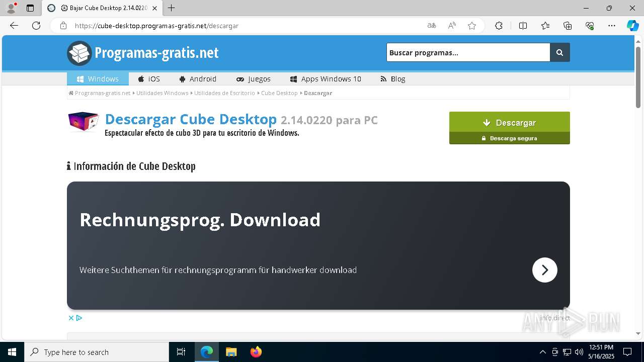The height and width of the screenshot is (362, 644).
Task: Click Cube Desktop breadcrumb link
Action: tap(279, 93)
